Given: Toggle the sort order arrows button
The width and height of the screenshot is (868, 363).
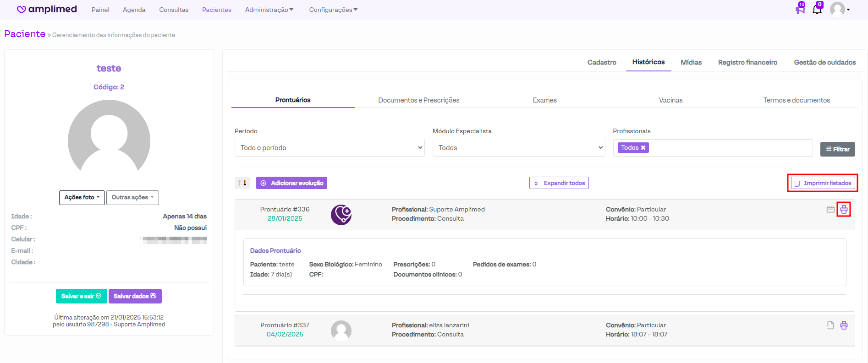Looking at the screenshot, I should (x=242, y=183).
